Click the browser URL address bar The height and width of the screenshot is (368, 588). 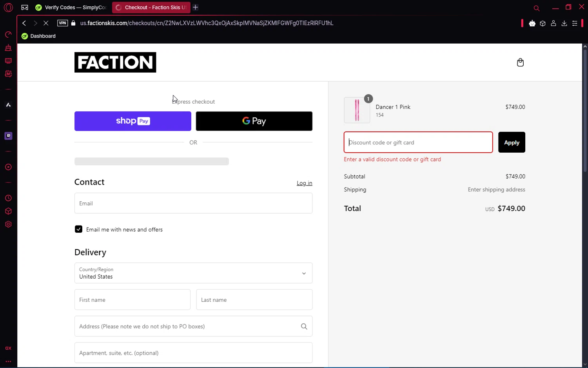click(x=207, y=23)
